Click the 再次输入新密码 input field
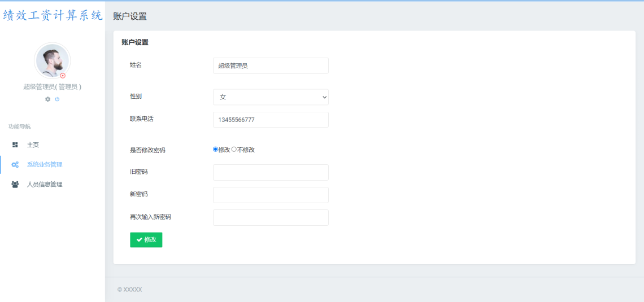This screenshot has height=302, width=644. coord(271,217)
